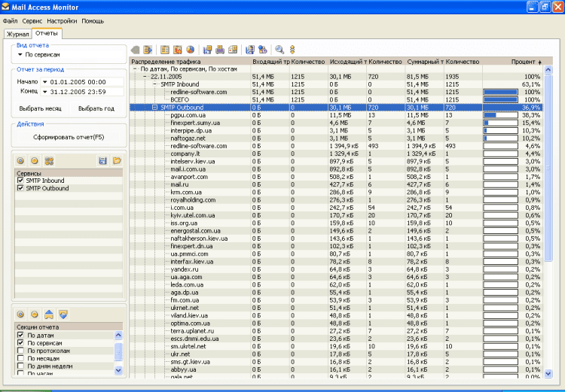Toggle the SMTP Outbound service checkbox
The width and height of the screenshot is (565, 392).
[21, 188]
